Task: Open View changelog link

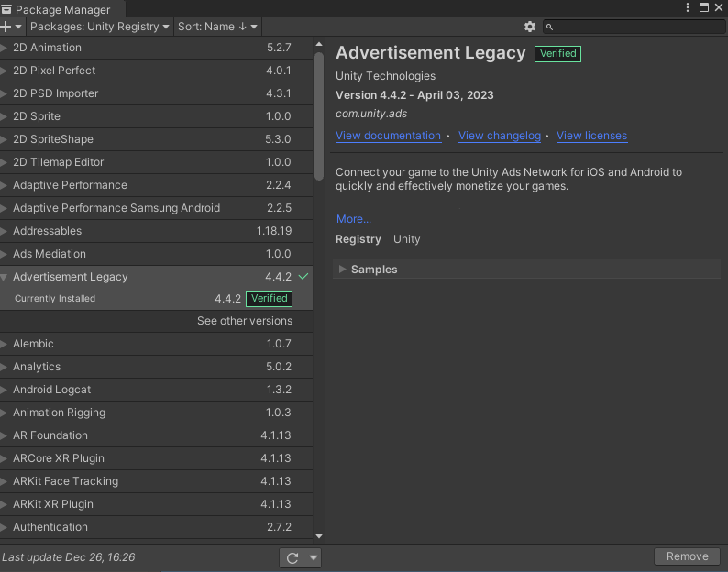Action: coord(499,136)
